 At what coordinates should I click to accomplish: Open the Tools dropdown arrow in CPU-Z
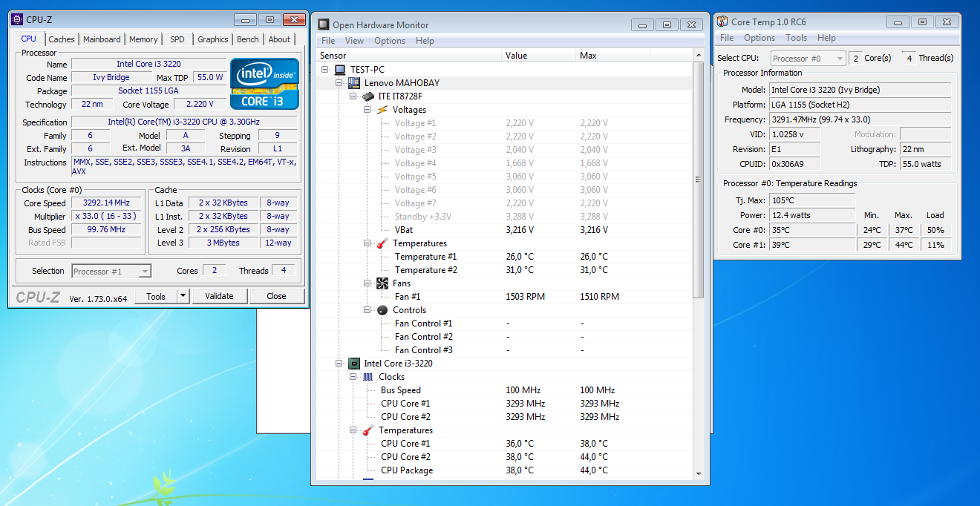[183, 296]
